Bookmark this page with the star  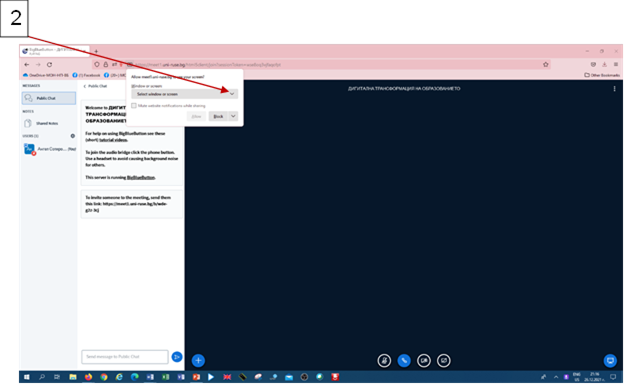[x=546, y=65]
